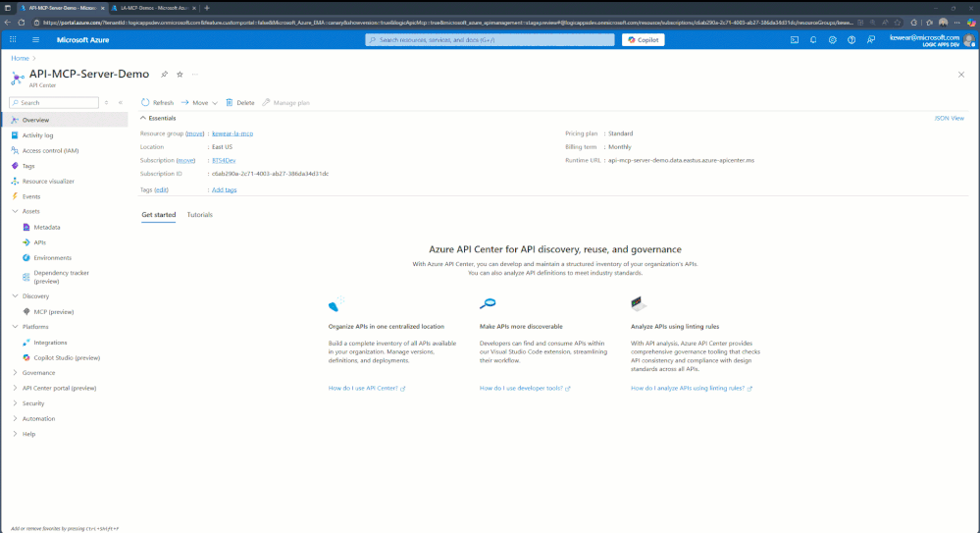Open Copilot button in header
The image size is (980, 533).
point(644,39)
